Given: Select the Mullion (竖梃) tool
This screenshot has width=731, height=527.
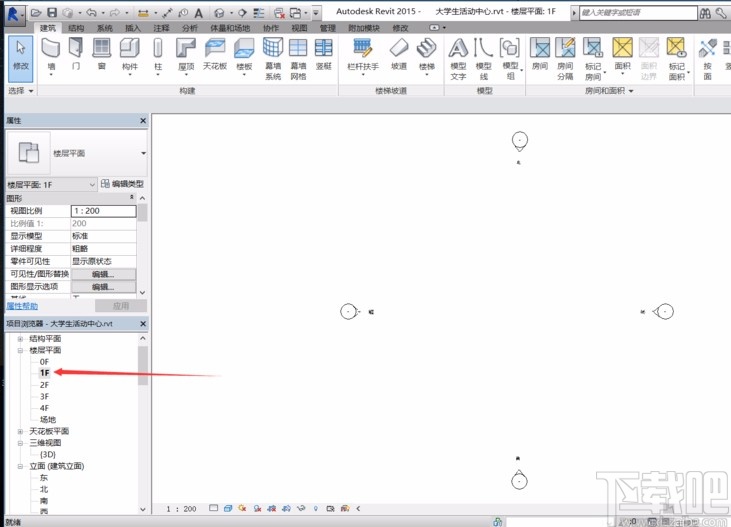Looking at the screenshot, I should click(324, 53).
